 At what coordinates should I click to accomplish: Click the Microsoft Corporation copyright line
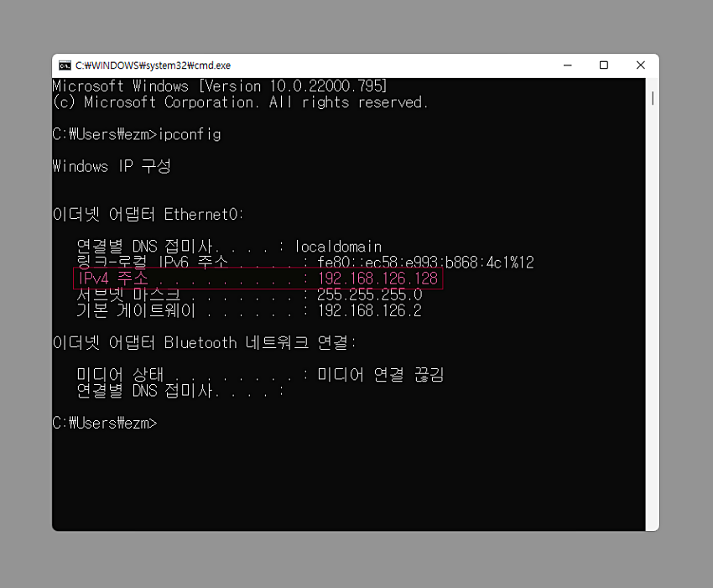coord(240,102)
